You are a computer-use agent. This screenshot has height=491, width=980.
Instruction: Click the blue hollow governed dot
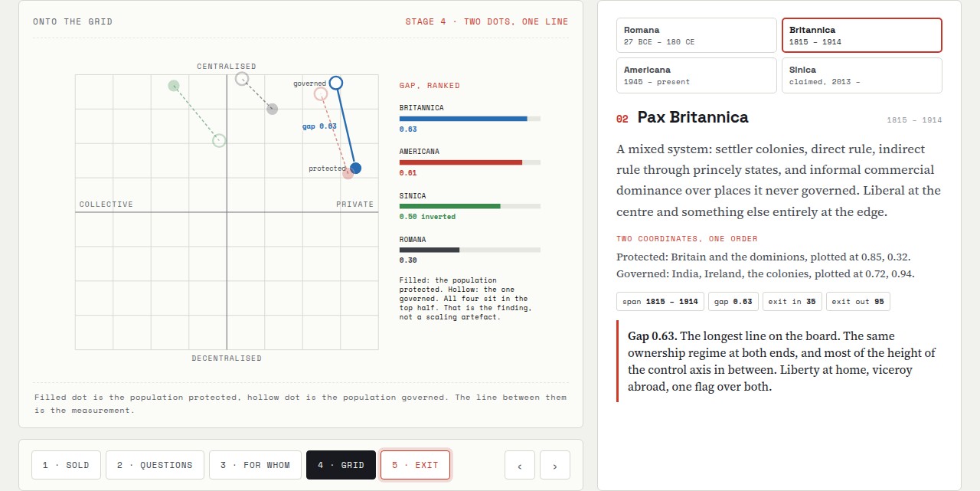click(x=335, y=83)
